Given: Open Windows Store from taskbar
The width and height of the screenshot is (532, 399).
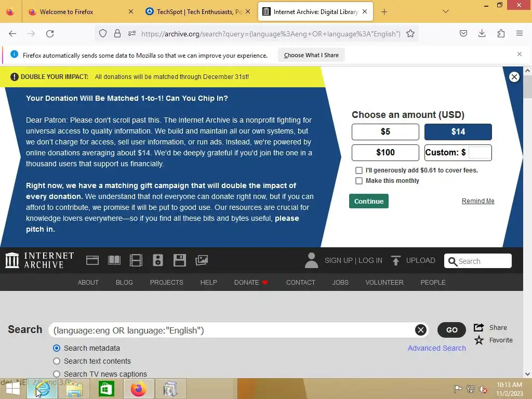Looking at the screenshot, I should pos(106,389).
